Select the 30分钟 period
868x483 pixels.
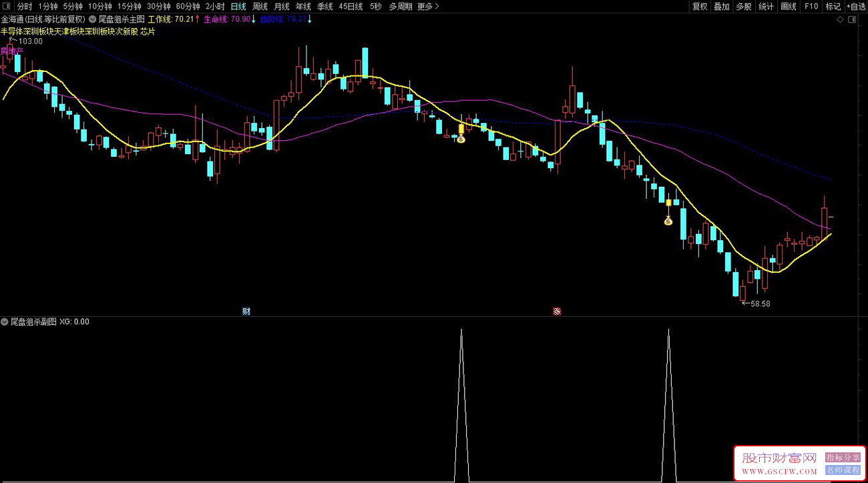pyautogui.click(x=159, y=7)
